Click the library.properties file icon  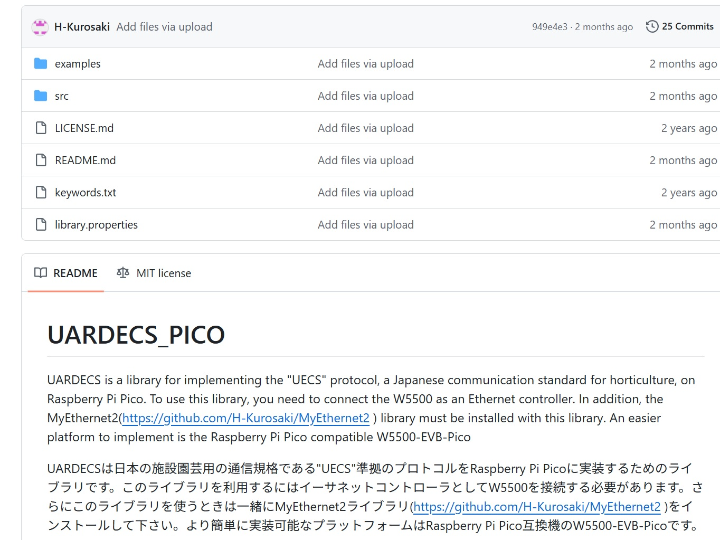pos(41,225)
